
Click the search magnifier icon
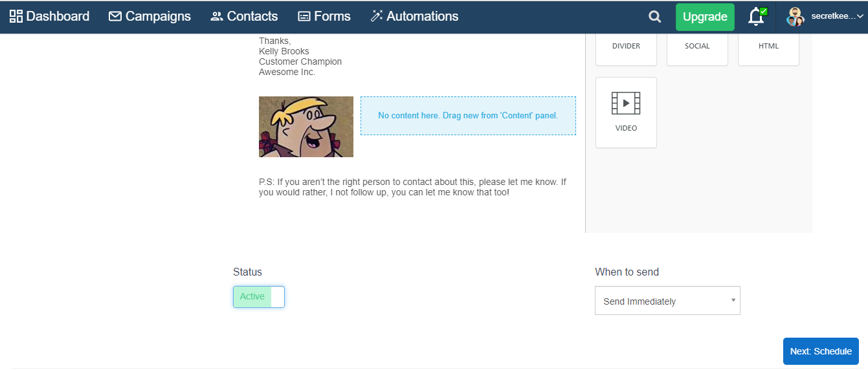[x=655, y=17]
